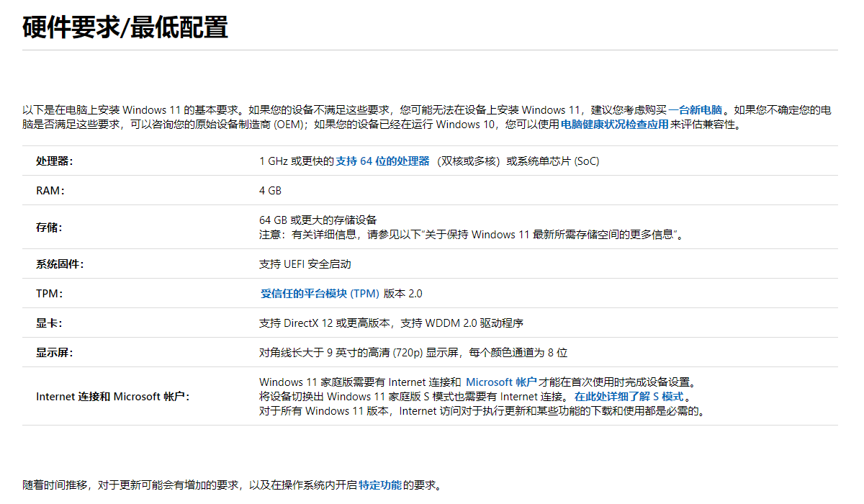Click the Microsoft 帐户 link in the table
The image size is (864, 504).
coord(502,382)
